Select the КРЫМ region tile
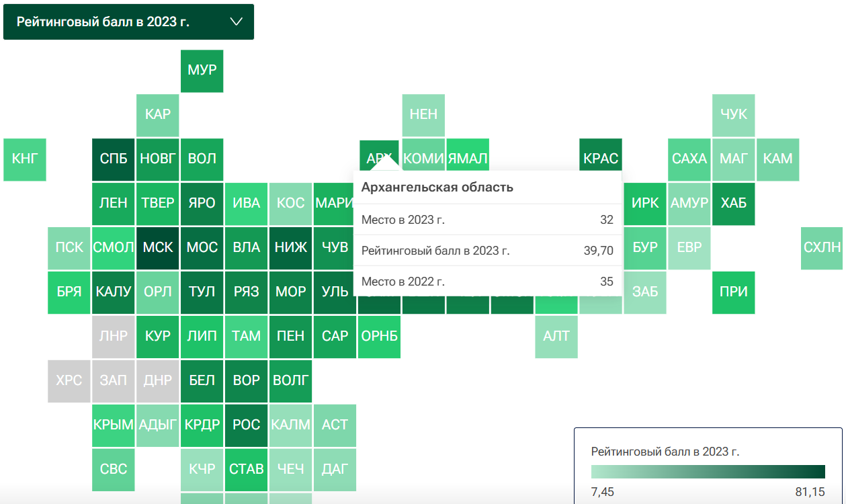 click(114, 425)
